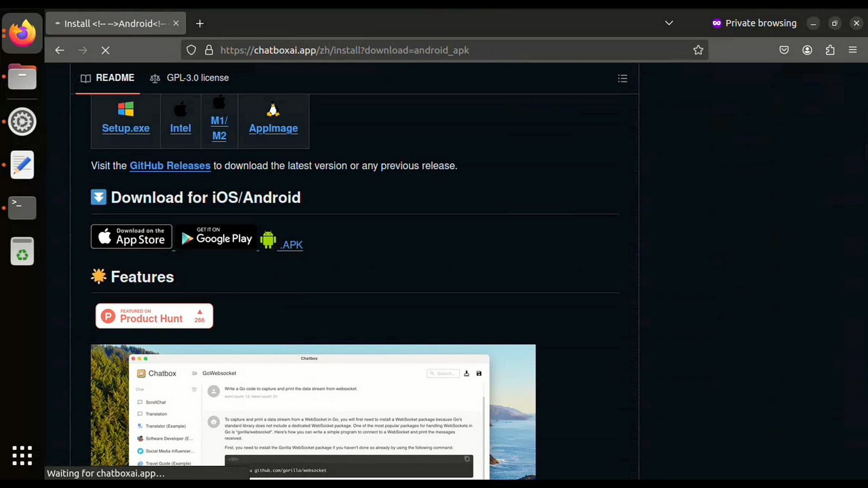Viewport: 868px width, 488px height.
Task: Click the GitHub Releases link
Action: tap(170, 166)
